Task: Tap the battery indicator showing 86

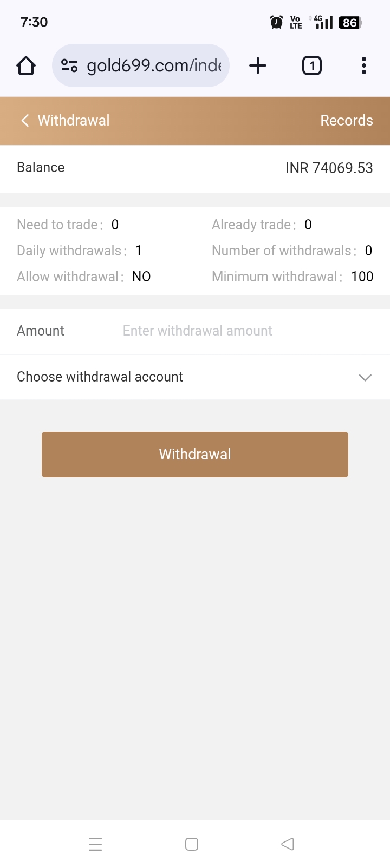Action: tap(350, 22)
